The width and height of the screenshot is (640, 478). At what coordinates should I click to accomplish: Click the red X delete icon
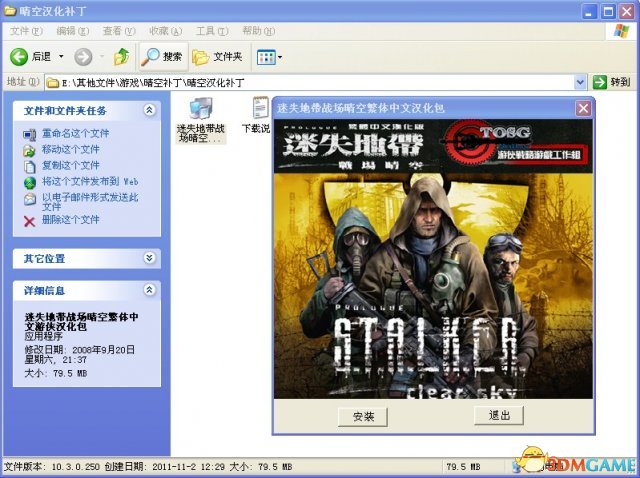pos(29,221)
